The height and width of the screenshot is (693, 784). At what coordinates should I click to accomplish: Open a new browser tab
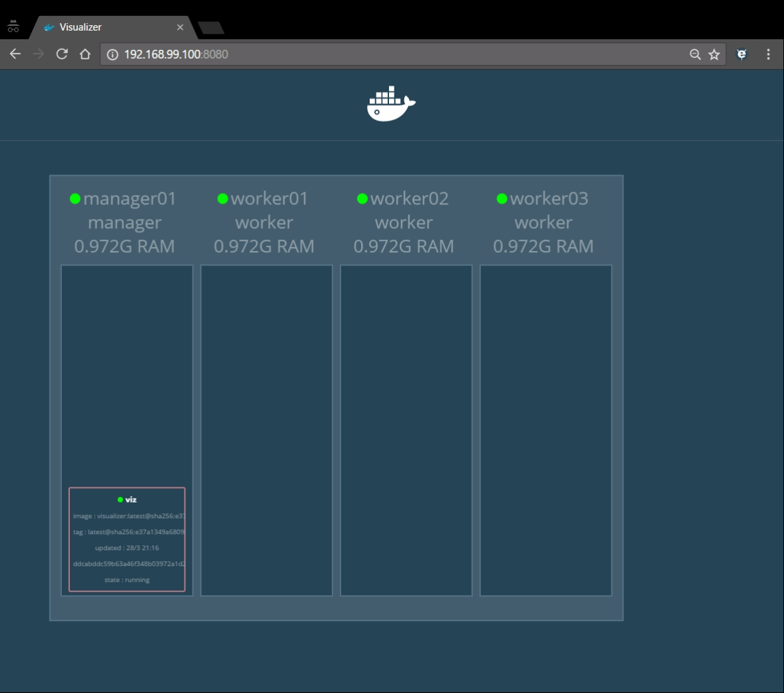[x=211, y=28]
